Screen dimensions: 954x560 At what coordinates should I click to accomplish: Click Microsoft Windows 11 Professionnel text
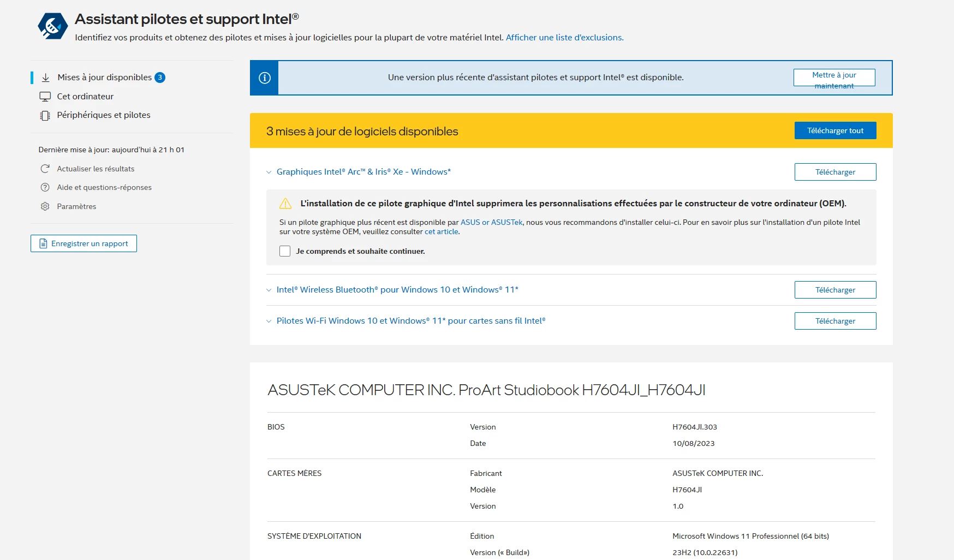[x=750, y=536]
